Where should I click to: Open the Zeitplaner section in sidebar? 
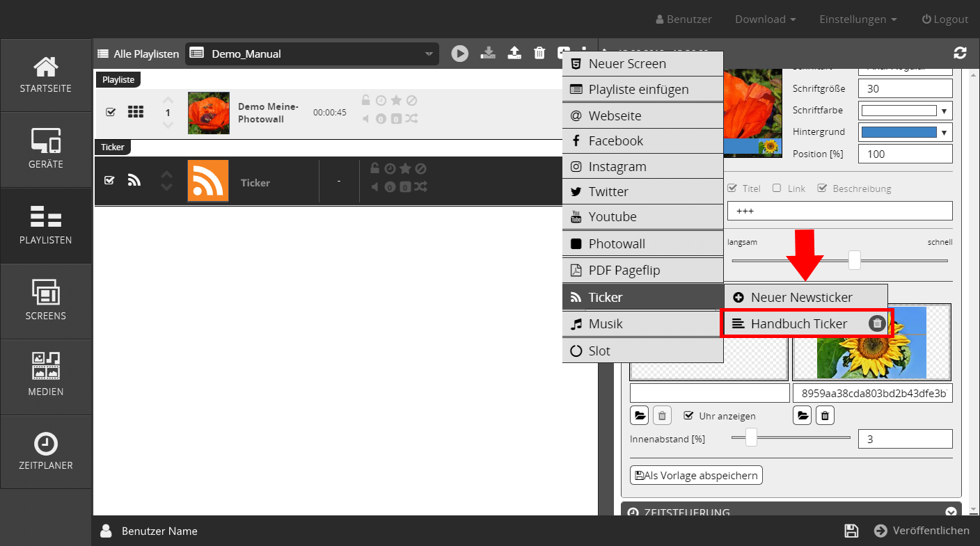tap(46, 451)
